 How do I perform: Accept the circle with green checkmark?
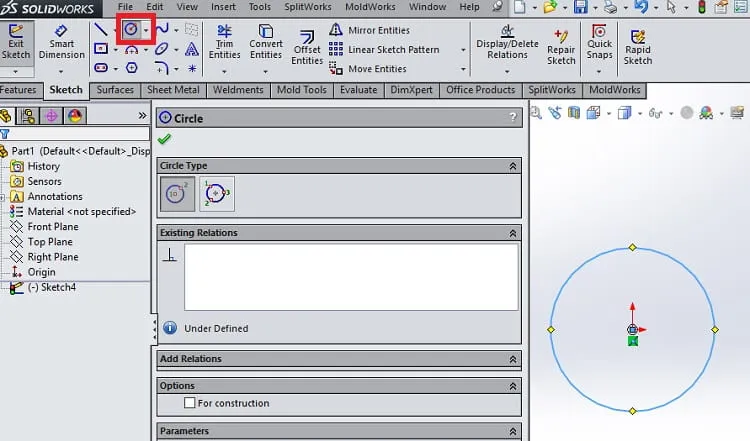(164, 139)
